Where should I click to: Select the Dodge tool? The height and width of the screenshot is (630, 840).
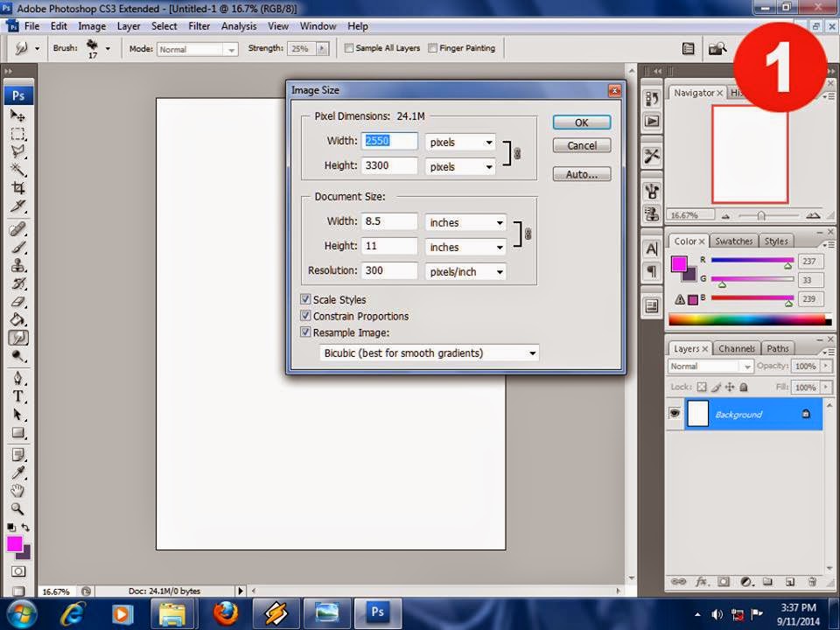coord(17,356)
